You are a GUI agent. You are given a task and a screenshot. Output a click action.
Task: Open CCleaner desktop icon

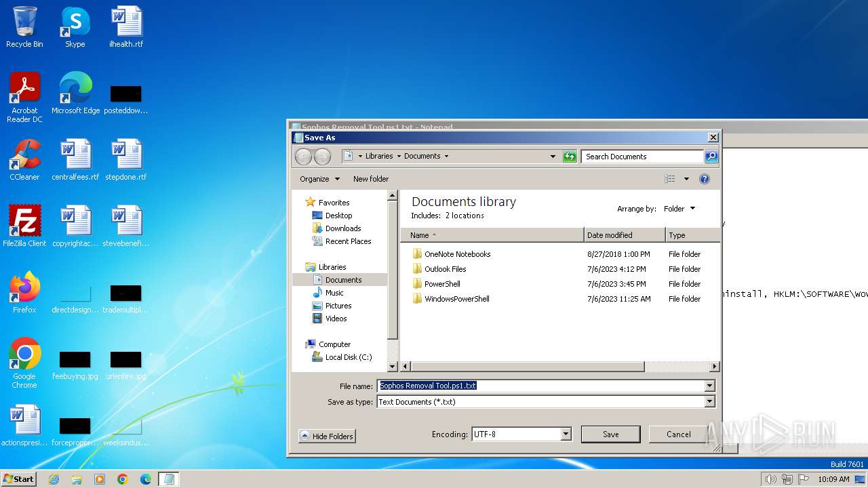point(24,160)
